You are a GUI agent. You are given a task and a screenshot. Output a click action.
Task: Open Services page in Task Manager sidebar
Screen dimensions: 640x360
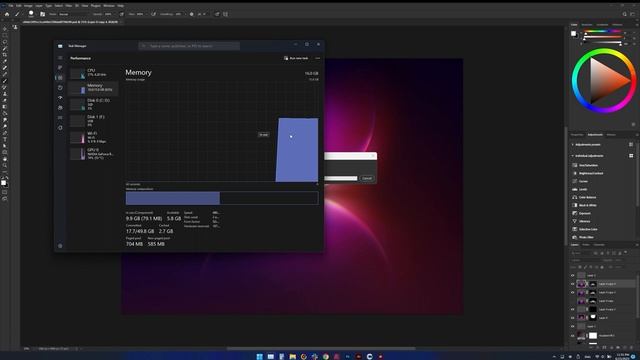coord(60,127)
